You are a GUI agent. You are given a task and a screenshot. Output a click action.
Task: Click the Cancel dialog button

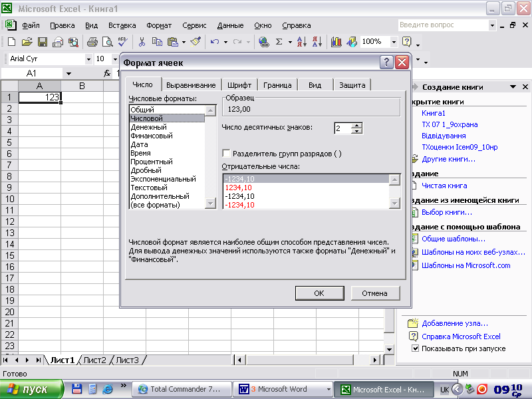(375, 293)
